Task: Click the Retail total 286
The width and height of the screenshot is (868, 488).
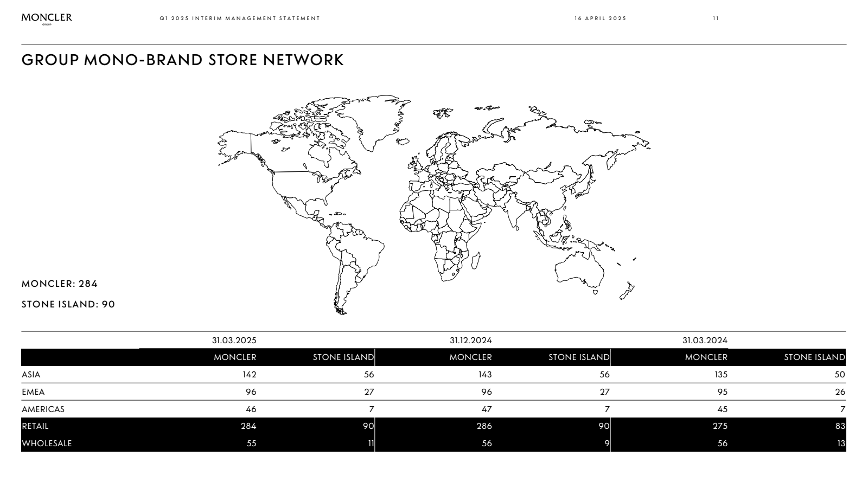Action: pos(484,426)
